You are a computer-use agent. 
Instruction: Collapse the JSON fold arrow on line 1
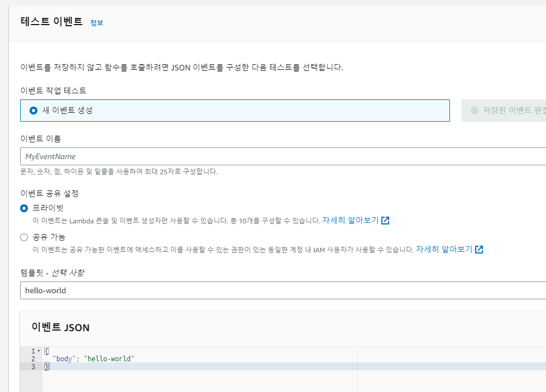pyautogui.click(x=39, y=351)
